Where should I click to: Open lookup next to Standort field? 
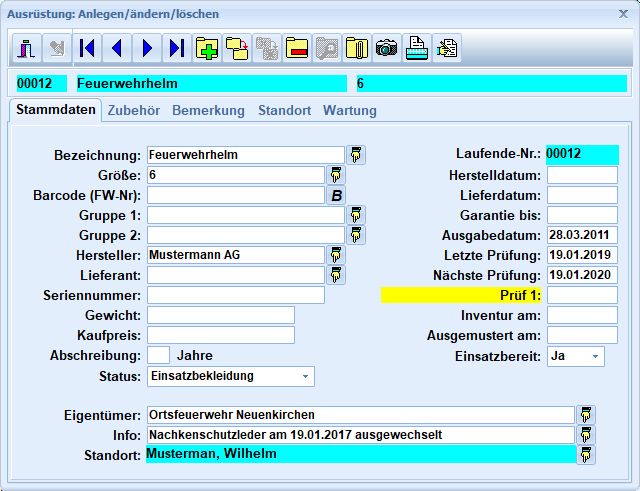pos(586,455)
